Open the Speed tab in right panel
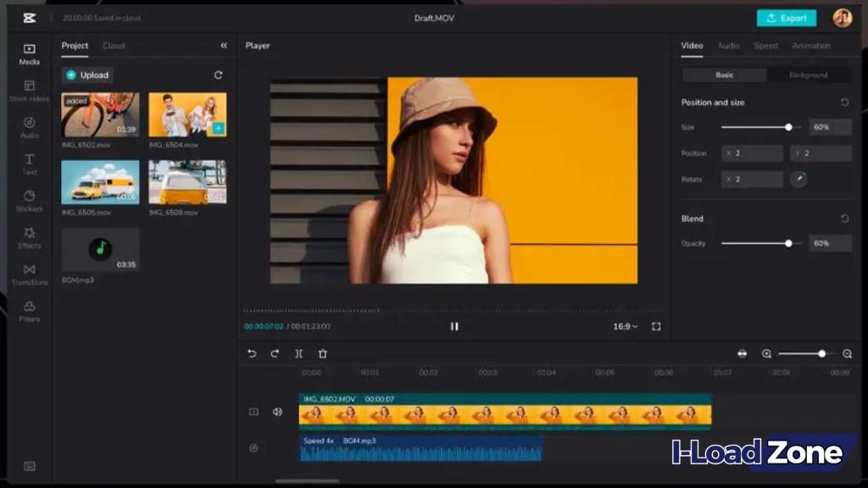Screen dimensions: 868x488 (x=766, y=46)
